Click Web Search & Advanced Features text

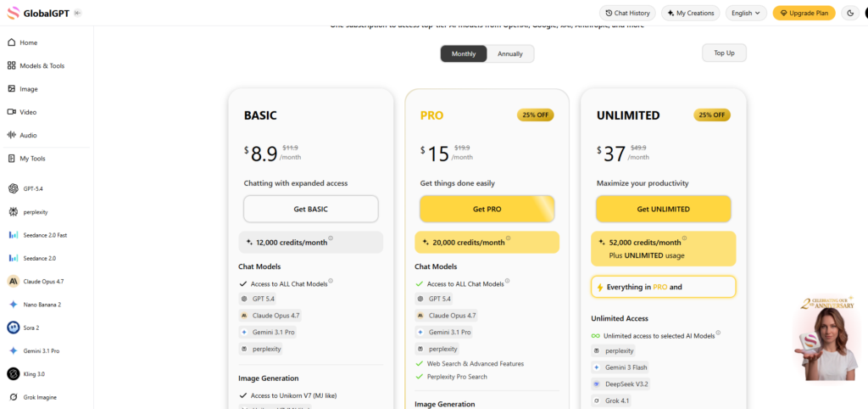pyautogui.click(x=475, y=363)
